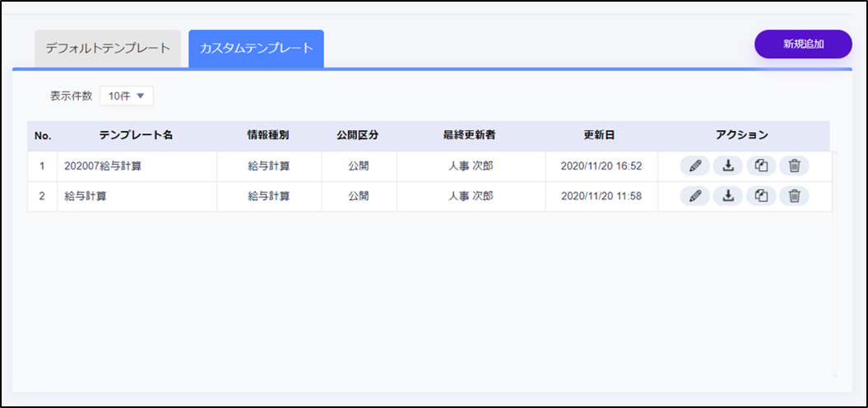Image resolution: width=868 pixels, height=408 pixels.
Task: Delete the 202007給与計算 template via trash icon
Action: 794,166
